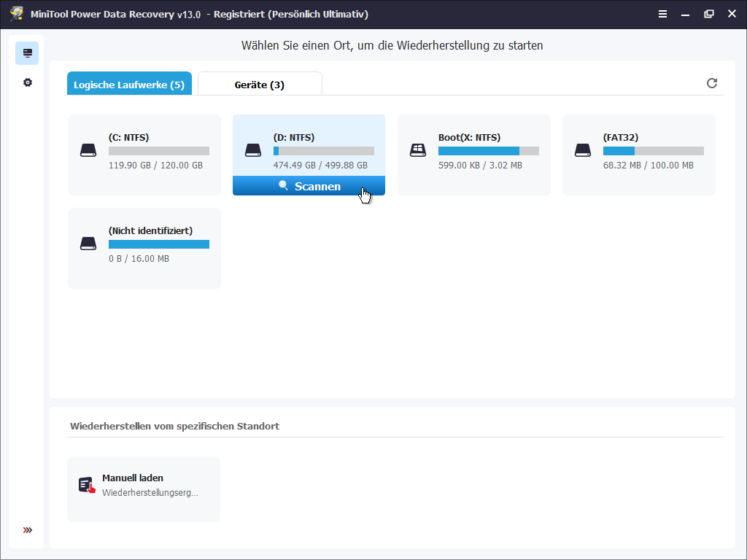This screenshot has width=747, height=560.
Task: Click the Boot(X: NTFS) drive label
Action: (469, 137)
